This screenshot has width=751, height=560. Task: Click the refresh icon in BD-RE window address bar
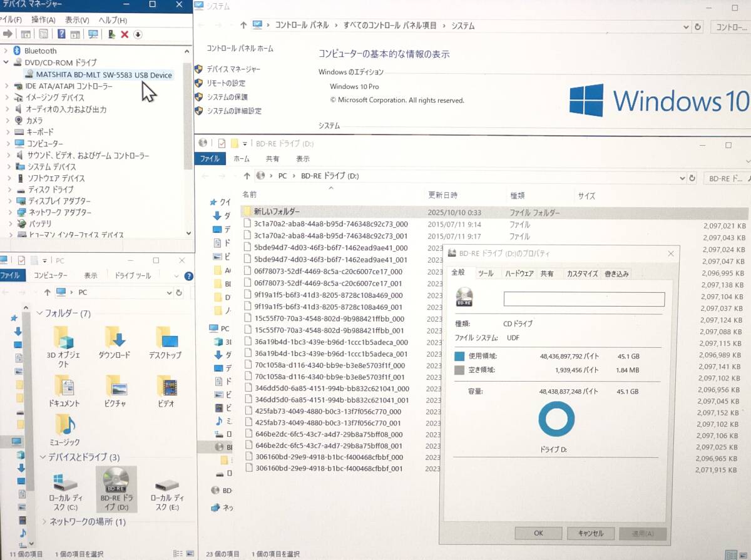click(x=692, y=178)
